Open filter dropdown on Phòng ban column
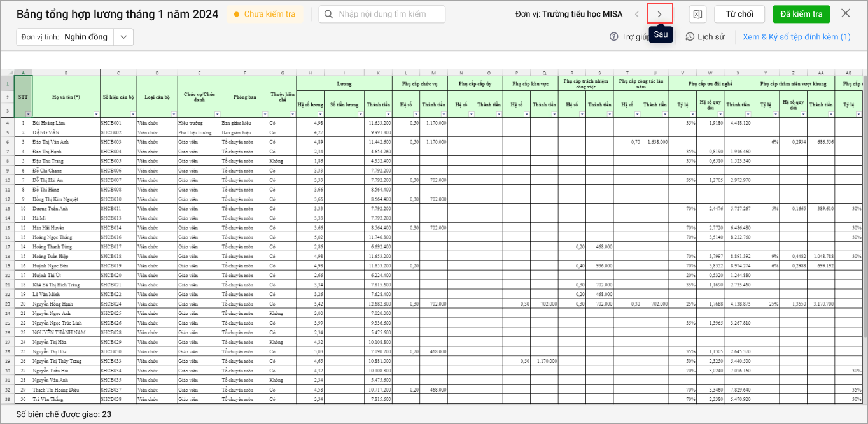 click(264, 114)
